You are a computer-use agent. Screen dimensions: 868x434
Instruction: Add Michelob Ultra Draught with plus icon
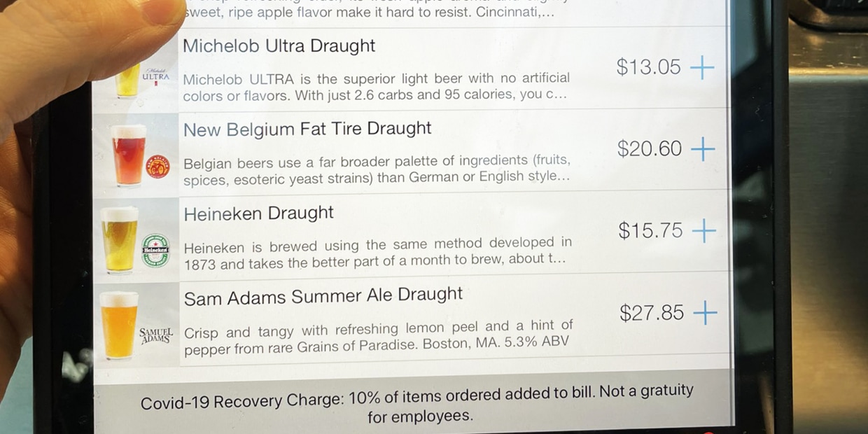(x=702, y=68)
